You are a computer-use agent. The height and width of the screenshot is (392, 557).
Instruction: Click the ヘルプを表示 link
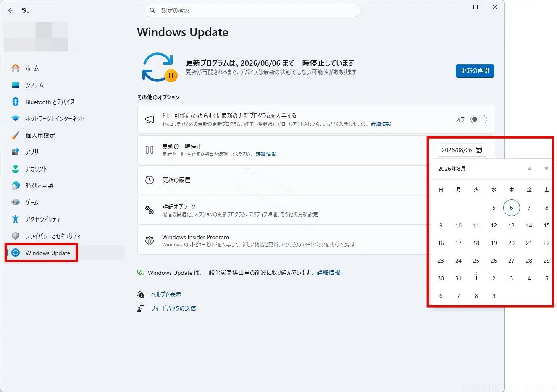coord(166,295)
